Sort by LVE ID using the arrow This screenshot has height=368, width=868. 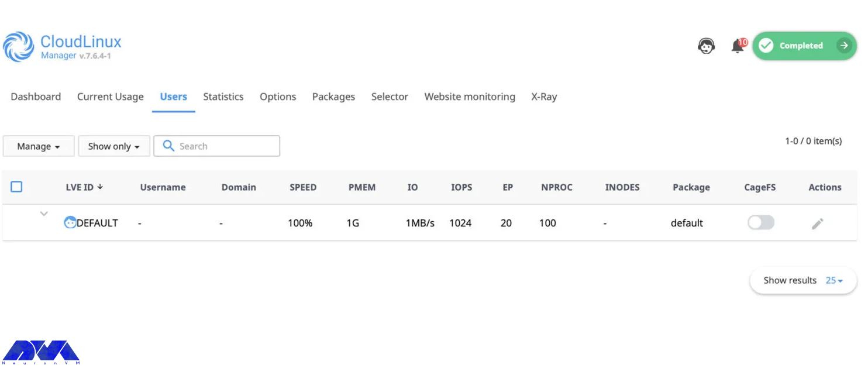(99, 187)
